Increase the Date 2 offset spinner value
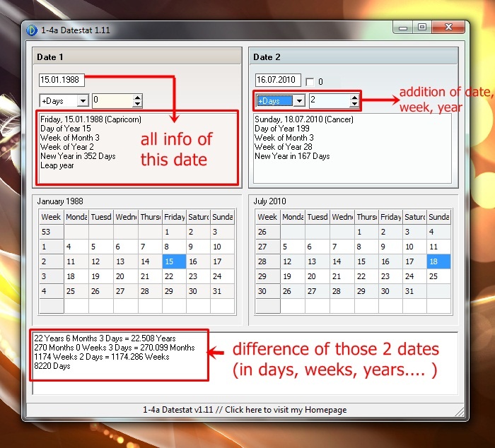 tap(354, 98)
